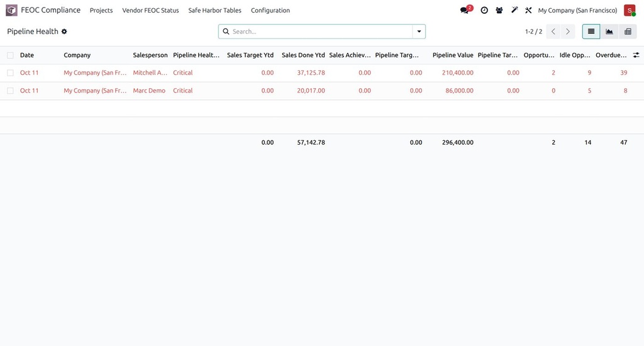Open the My Company (San Francisco) switcher
The height and width of the screenshot is (346, 644).
tap(577, 10)
